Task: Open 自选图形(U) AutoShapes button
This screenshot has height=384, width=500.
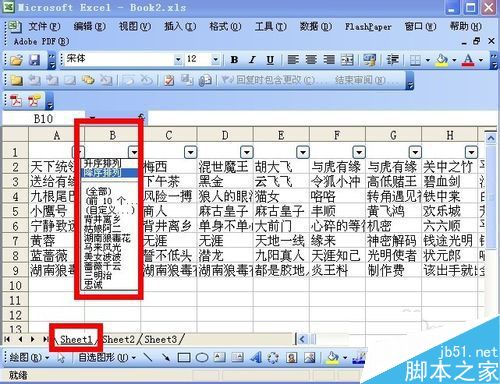Action: click(107, 358)
